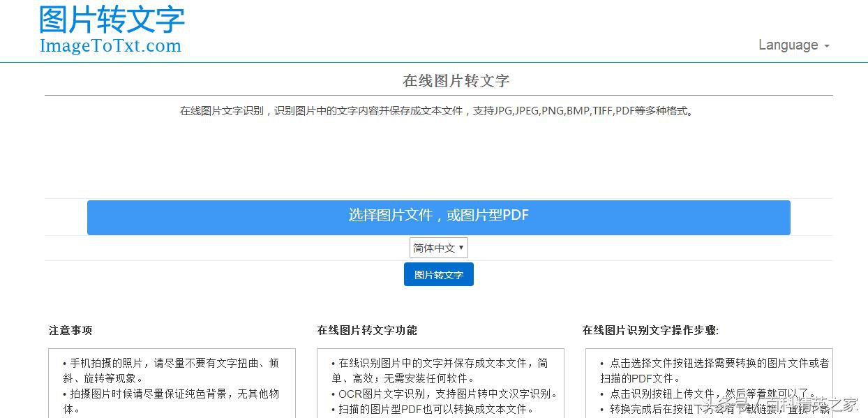Click the 简体中文 dropdown arrow
The image size is (868, 418).
(462, 248)
